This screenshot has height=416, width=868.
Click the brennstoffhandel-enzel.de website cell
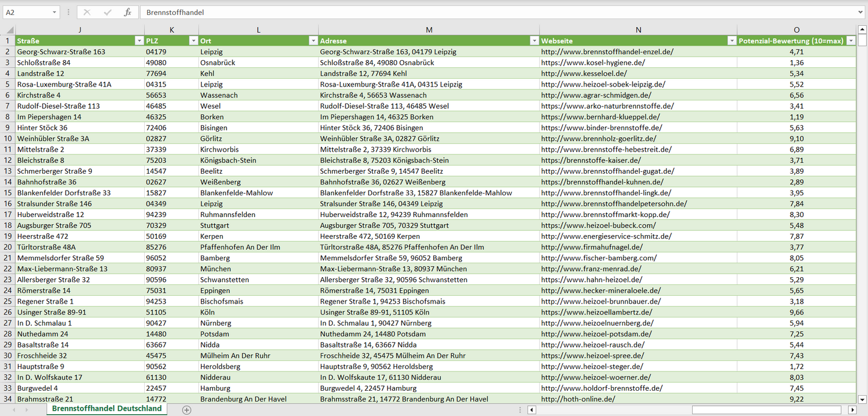[607, 52]
